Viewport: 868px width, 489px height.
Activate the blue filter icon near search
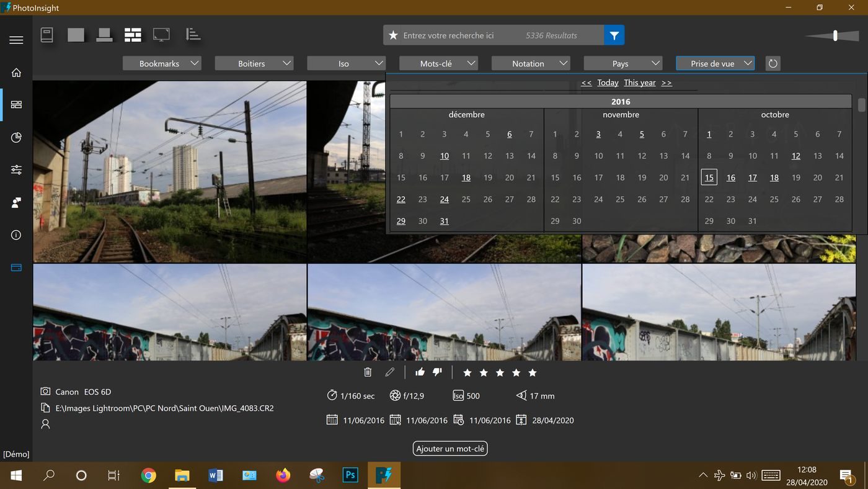click(614, 35)
